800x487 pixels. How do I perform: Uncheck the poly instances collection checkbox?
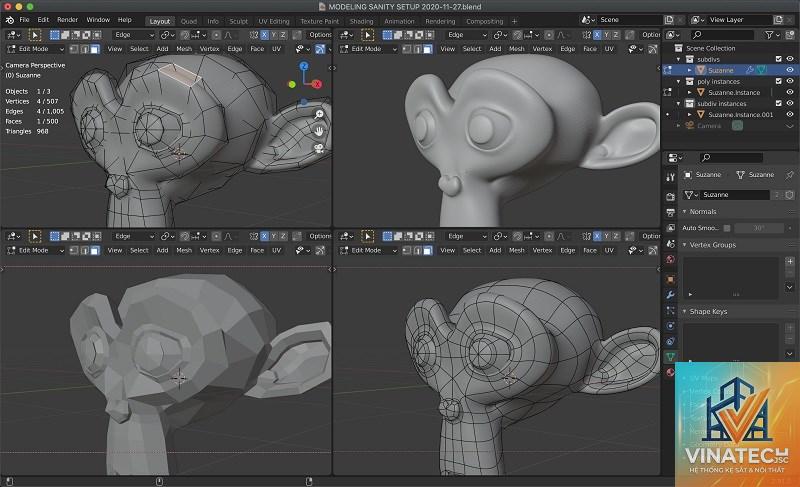pyautogui.click(x=779, y=82)
